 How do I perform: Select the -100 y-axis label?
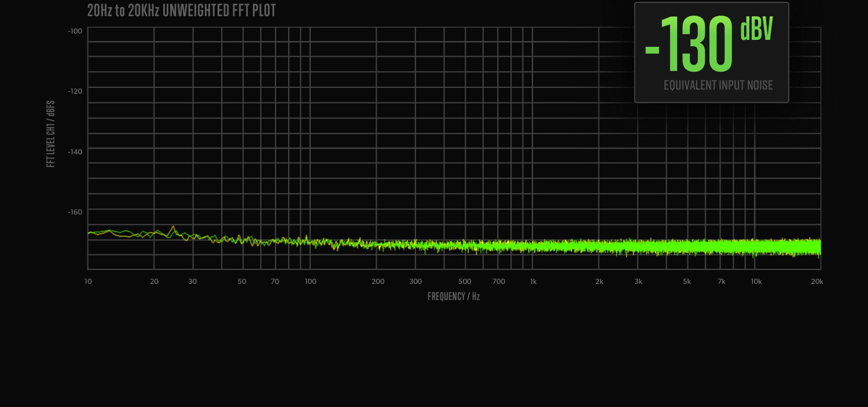coord(75,31)
